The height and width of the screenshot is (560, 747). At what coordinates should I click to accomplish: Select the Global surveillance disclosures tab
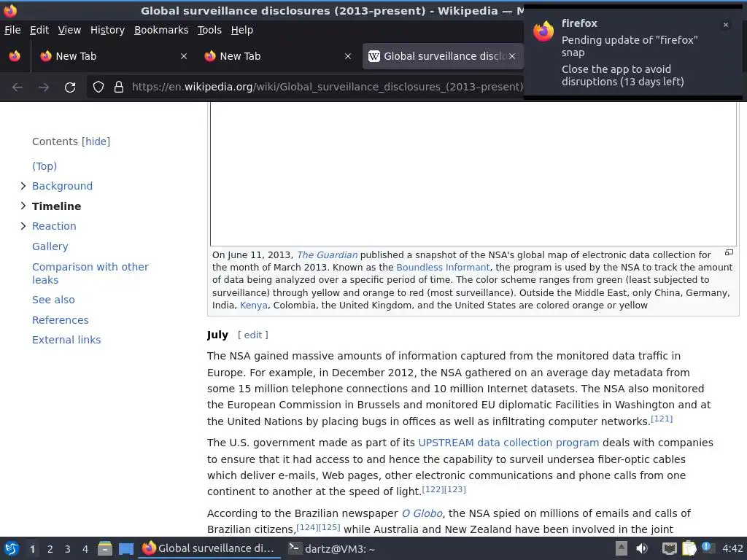(443, 56)
